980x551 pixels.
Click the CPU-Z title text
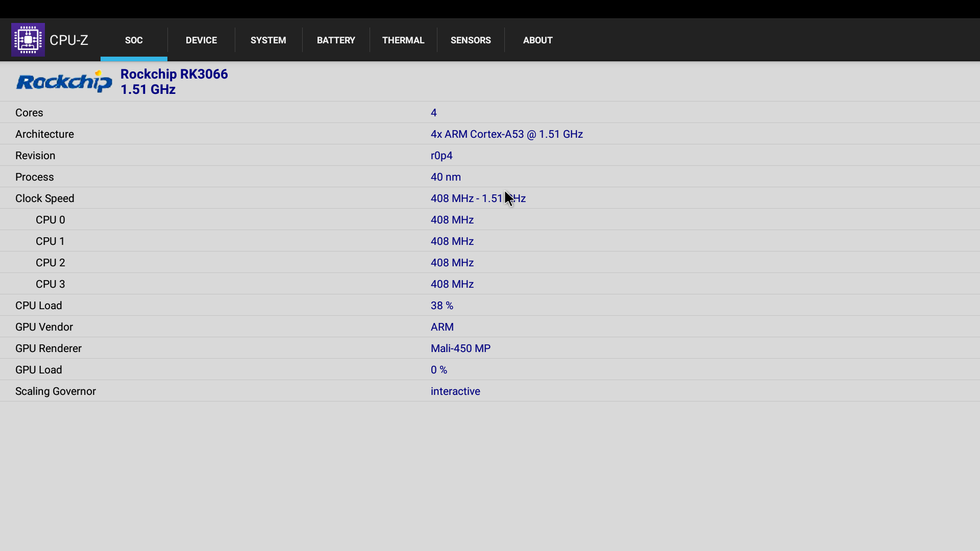tap(69, 40)
